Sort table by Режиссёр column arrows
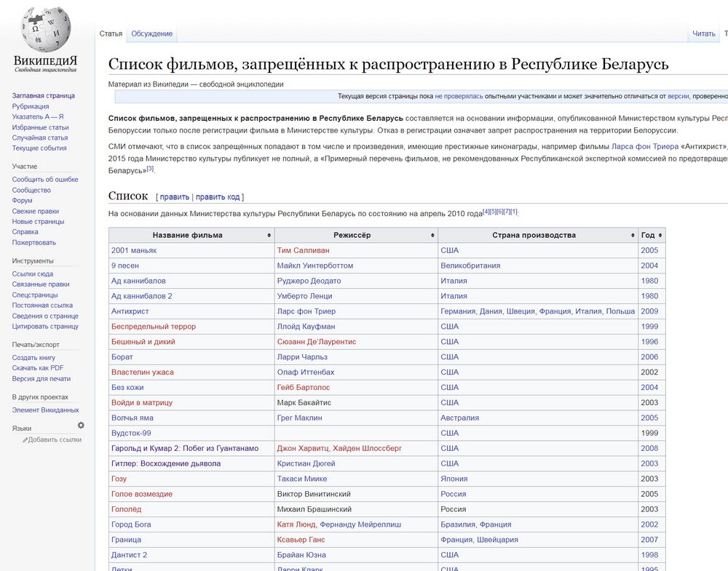The height and width of the screenshot is (571, 728). click(432, 235)
